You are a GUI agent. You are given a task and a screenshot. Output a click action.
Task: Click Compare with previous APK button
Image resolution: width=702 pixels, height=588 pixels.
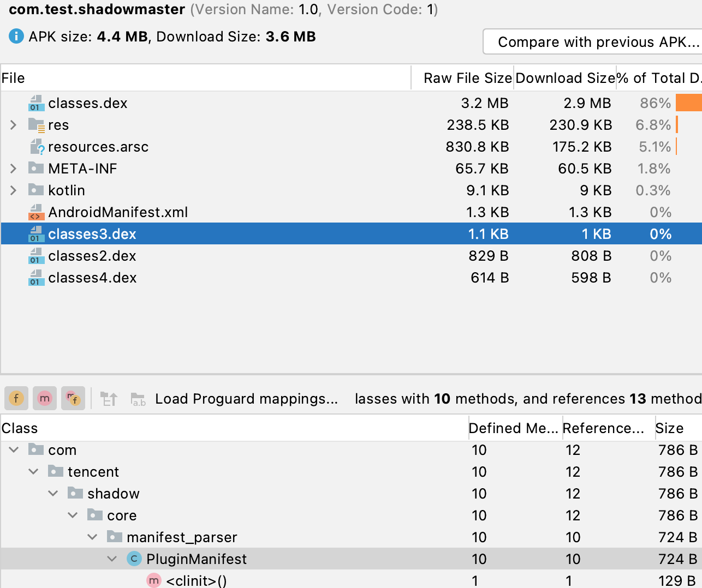point(596,41)
